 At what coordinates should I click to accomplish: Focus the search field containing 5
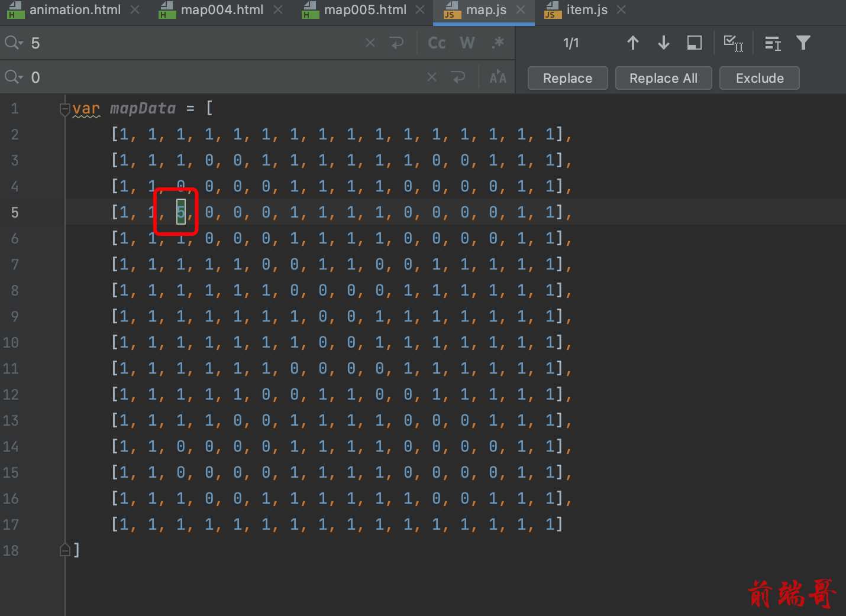195,43
